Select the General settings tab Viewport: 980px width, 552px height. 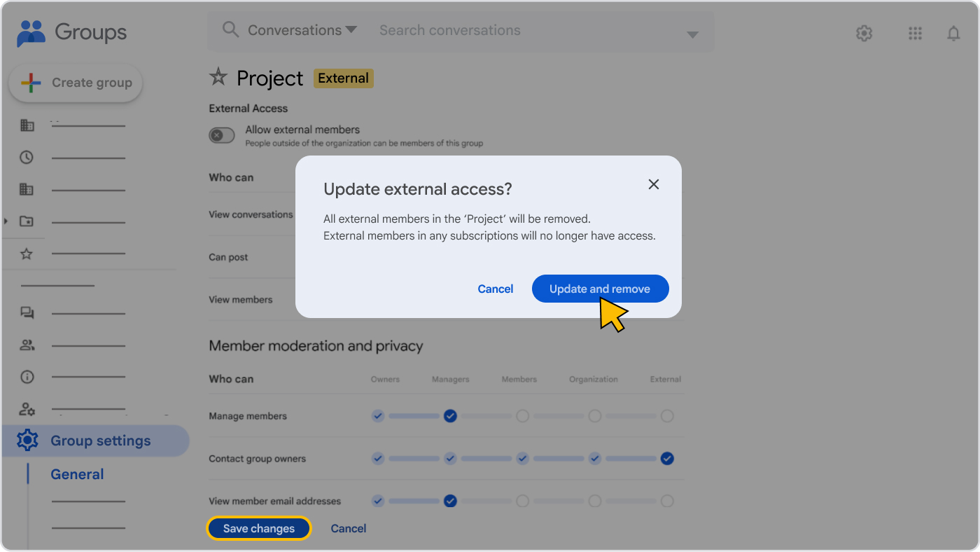point(77,474)
